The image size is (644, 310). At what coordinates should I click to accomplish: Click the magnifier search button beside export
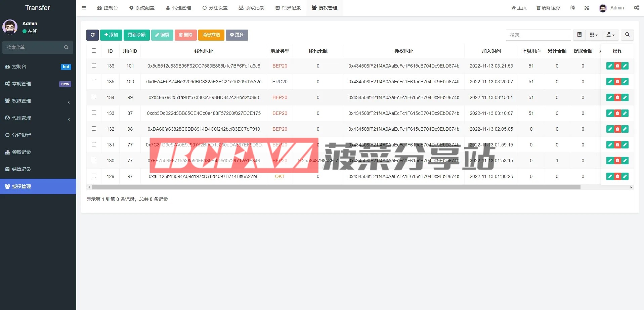click(x=627, y=35)
